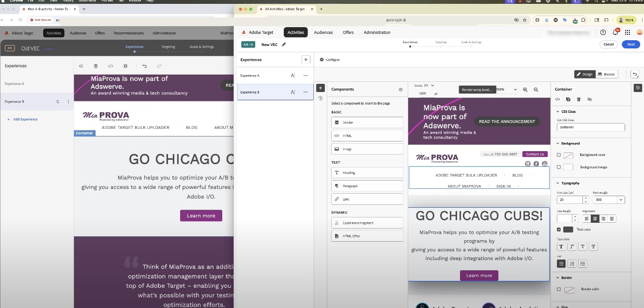Click Add Experience link in Old VEC

point(22,119)
